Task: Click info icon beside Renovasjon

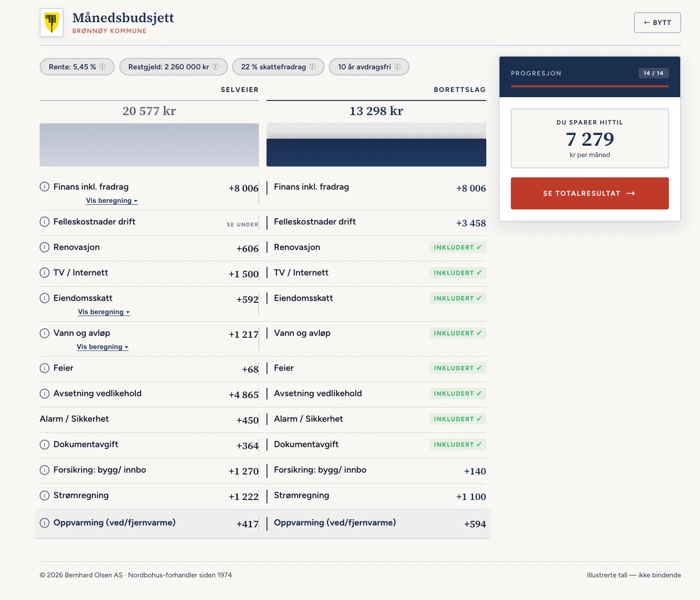Action: (x=44, y=247)
